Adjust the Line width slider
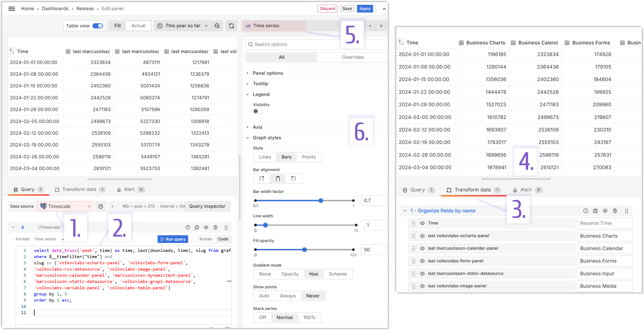The image size is (644, 330). click(x=265, y=225)
